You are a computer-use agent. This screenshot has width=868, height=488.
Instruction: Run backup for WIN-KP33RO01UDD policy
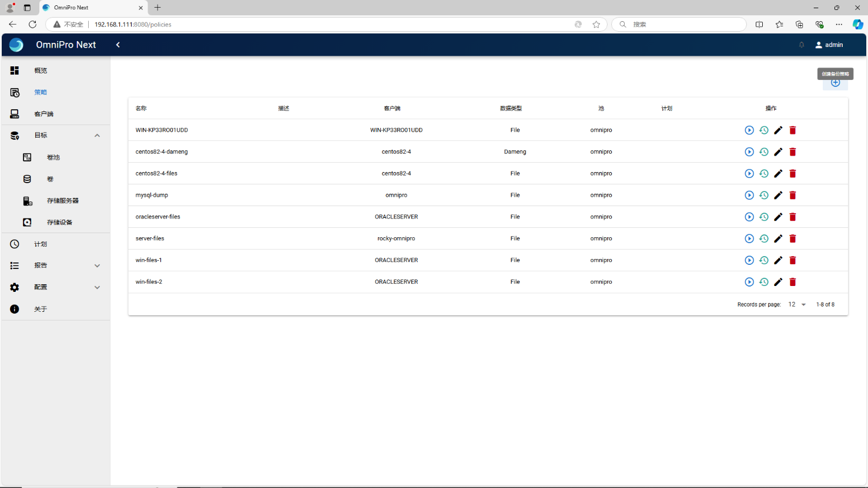749,130
